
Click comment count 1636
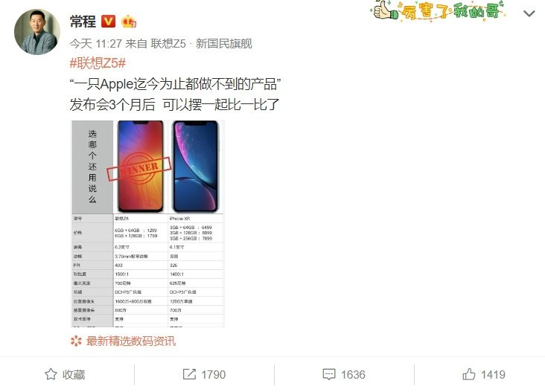tap(353, 375)
